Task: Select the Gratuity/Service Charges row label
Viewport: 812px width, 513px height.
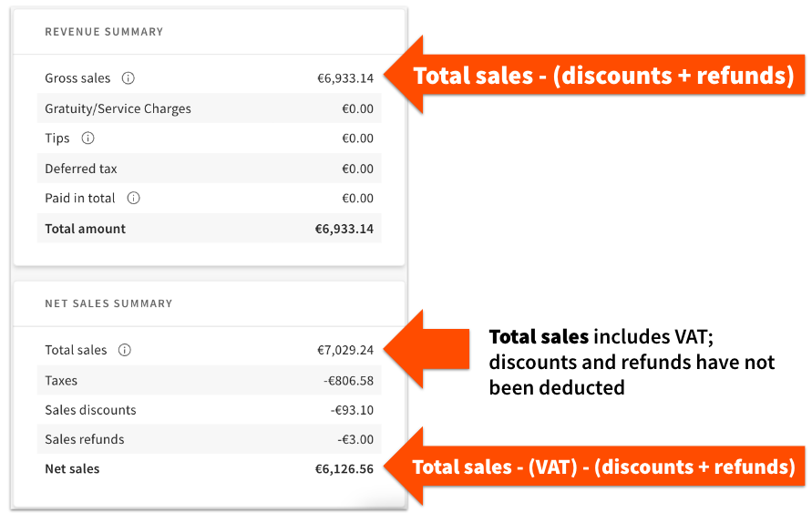Action: pos(118,108)
